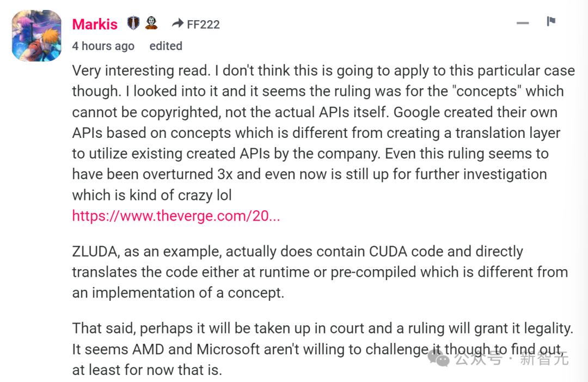Click the text which is kind of crazy lol
Image resolution: width=588 pixels, height=382 pixels.
(151, 195)
